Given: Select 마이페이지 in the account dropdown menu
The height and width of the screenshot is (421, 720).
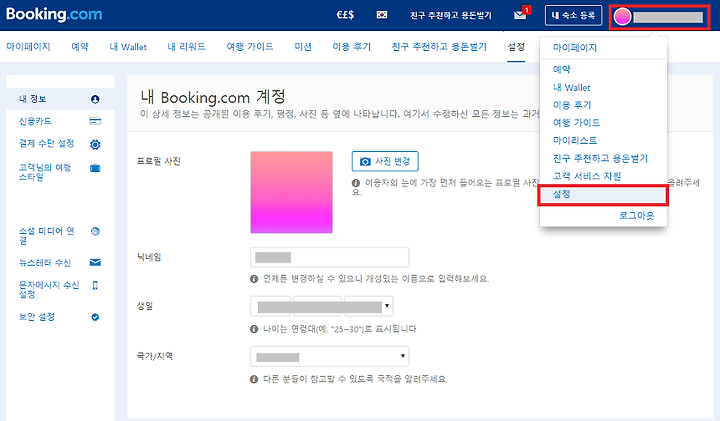Looking at the screenshot, I should pos(575,48).
